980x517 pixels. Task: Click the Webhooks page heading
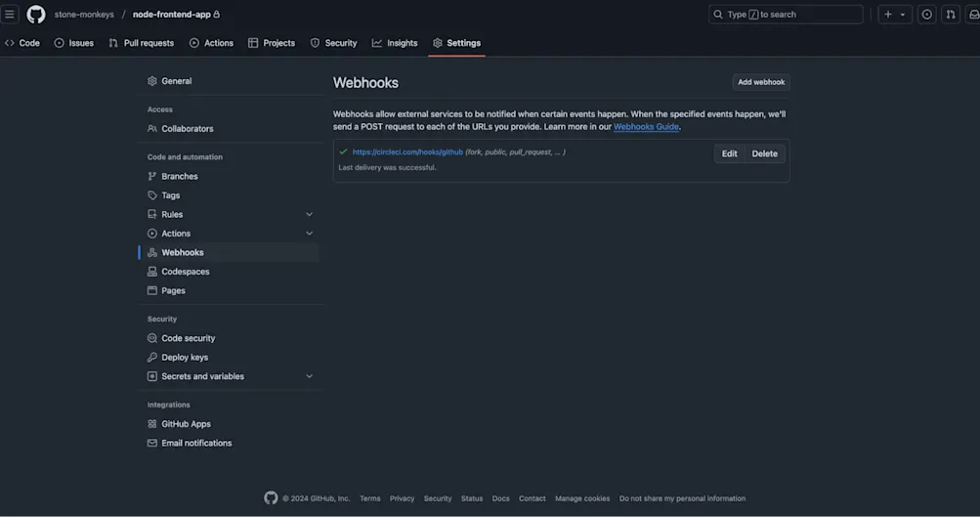pos(365,82)
